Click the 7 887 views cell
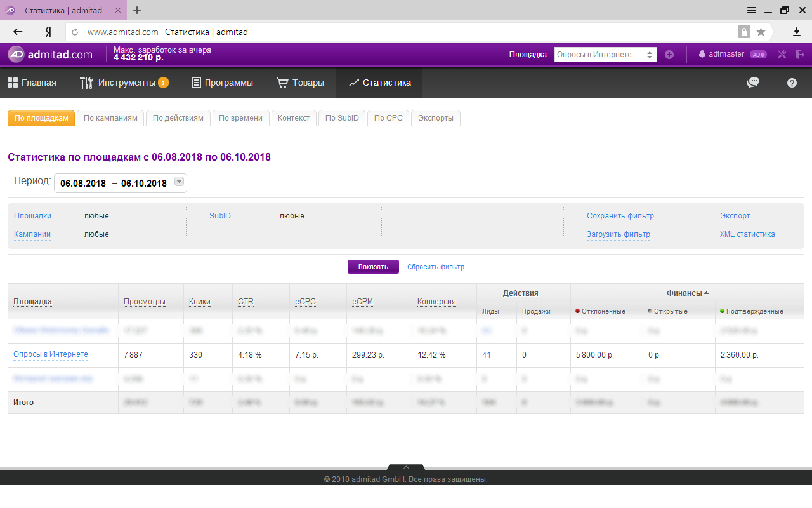The image size is (812, 508). point(133,355)
